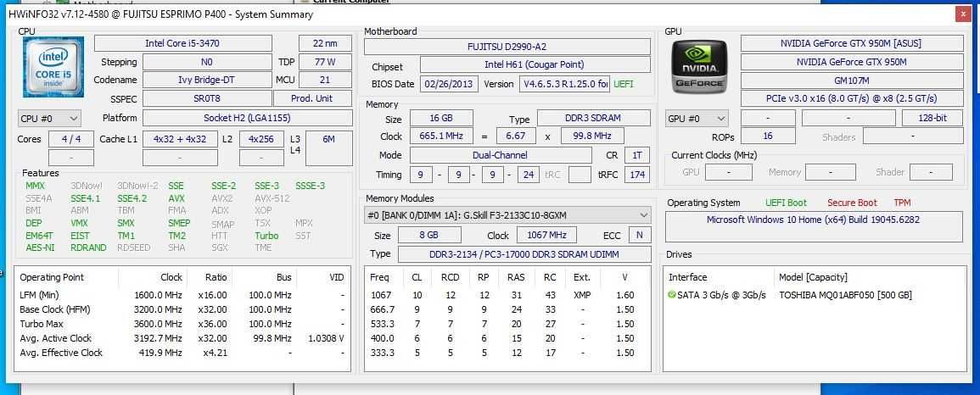Click the ECC value N field

tap(640, 236)
